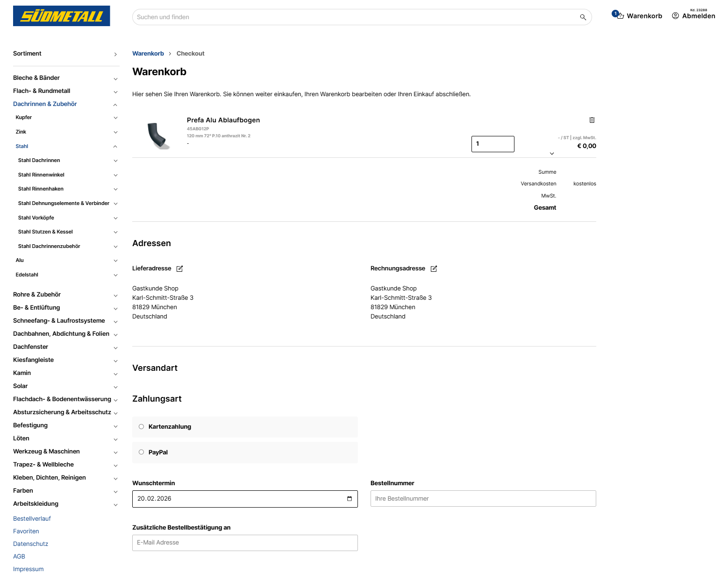The width and height of the screenshot is (728, 580).
Task: Expand product details chevron below quantity
Action: pyautogui.click(x=552, y=154)
